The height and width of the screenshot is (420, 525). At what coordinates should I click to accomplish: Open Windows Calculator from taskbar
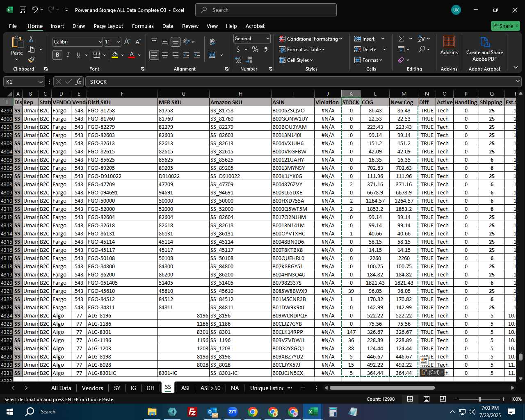[333, 411]
